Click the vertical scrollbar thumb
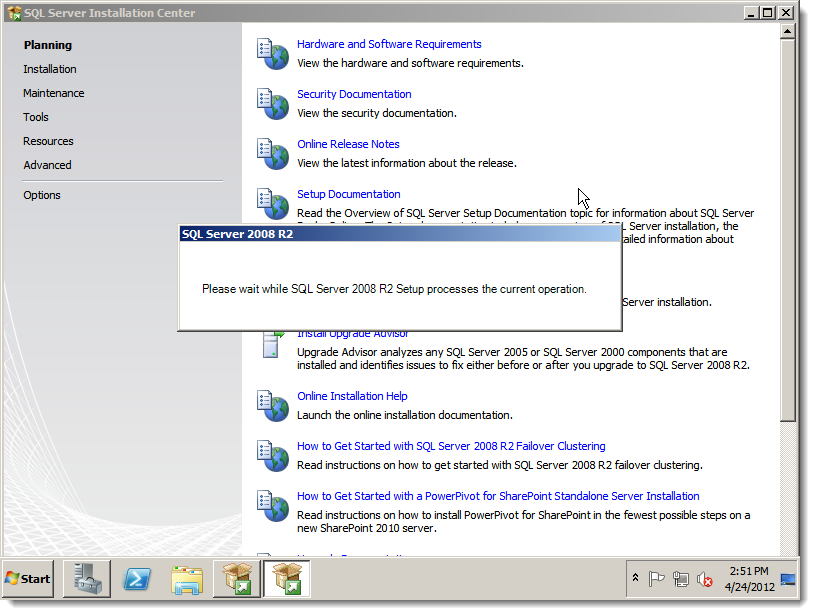The height and width of the screenshot is (615, 815). [787, 231]
